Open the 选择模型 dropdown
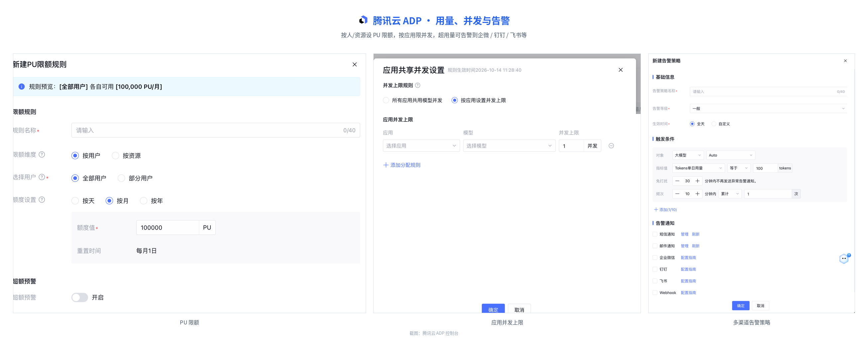Viewport: 868px width, 352px height. click(x=509, y=146)
